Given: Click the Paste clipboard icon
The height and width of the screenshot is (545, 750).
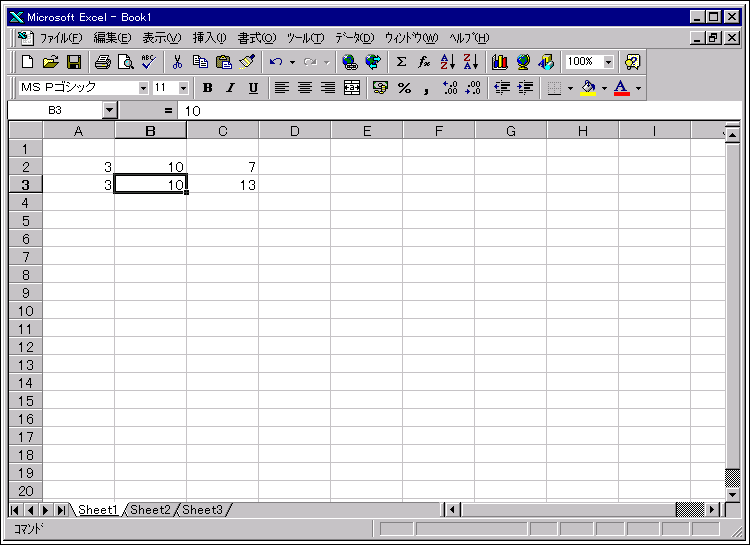Looking at the screenshot, I should (223, 62).
